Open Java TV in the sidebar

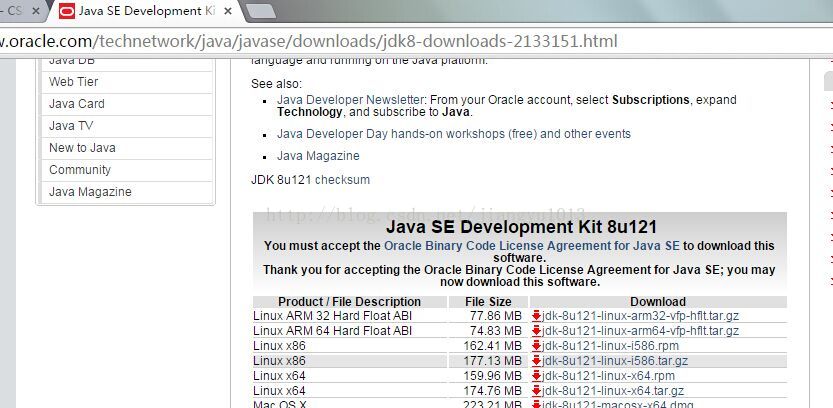71,126
